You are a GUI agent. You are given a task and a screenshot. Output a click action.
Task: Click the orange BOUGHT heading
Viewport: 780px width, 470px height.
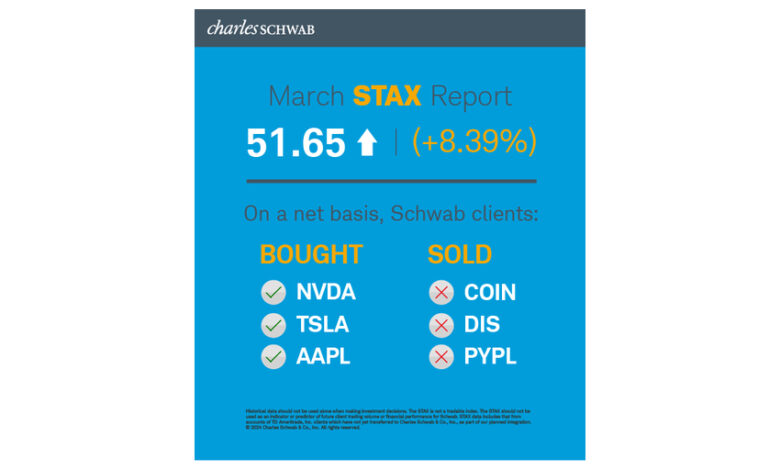point(310,254)
